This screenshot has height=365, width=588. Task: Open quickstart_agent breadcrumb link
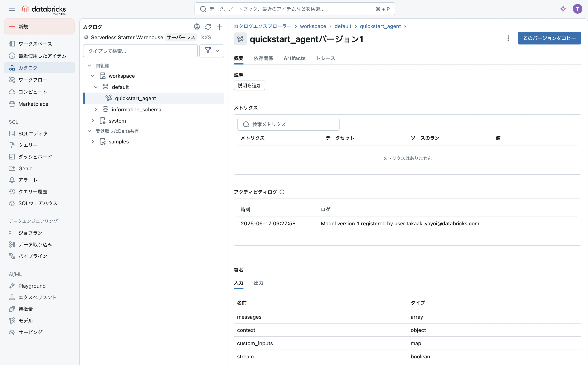380,26
